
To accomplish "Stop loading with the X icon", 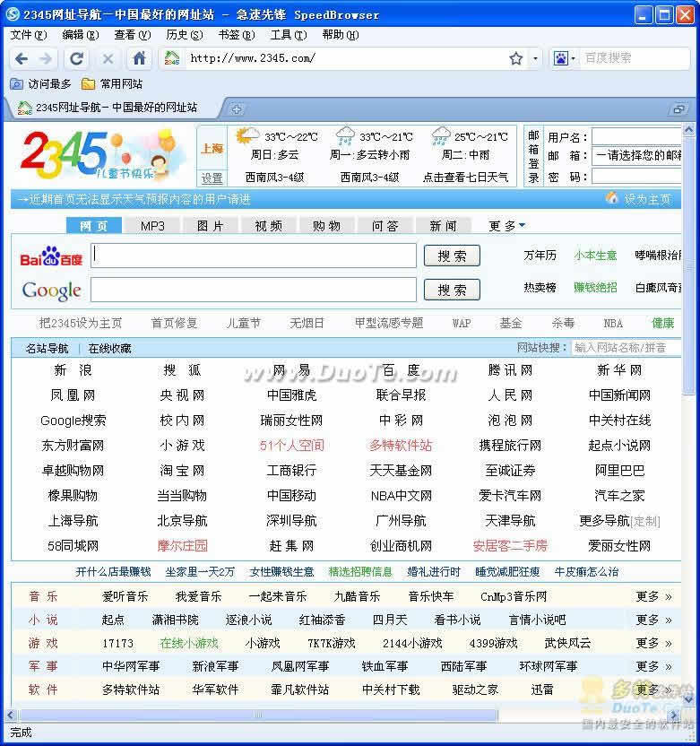I will coord(108,58).
